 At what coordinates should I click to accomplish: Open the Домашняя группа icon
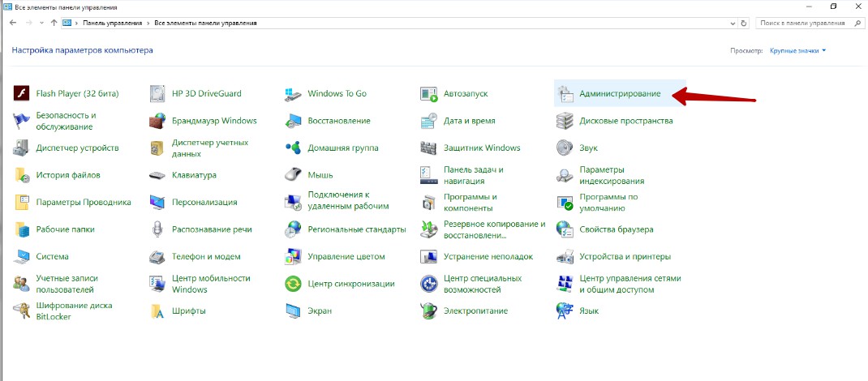click(x=293, y=148)
